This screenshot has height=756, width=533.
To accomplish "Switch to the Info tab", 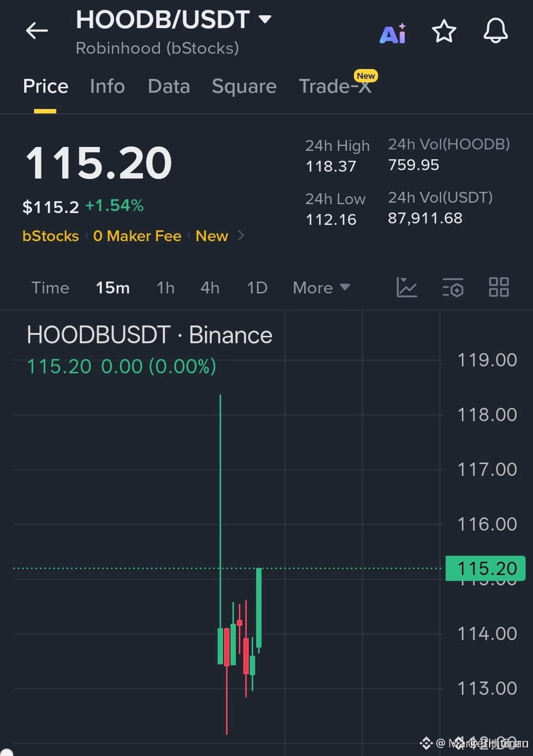I will pyautogui.click(x=108, y=86).
